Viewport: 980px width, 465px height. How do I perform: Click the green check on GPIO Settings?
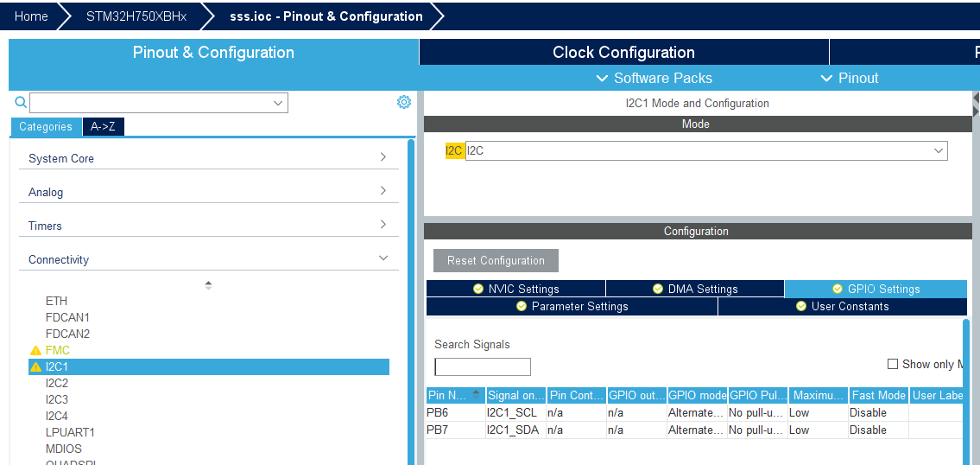coord(838,289)
